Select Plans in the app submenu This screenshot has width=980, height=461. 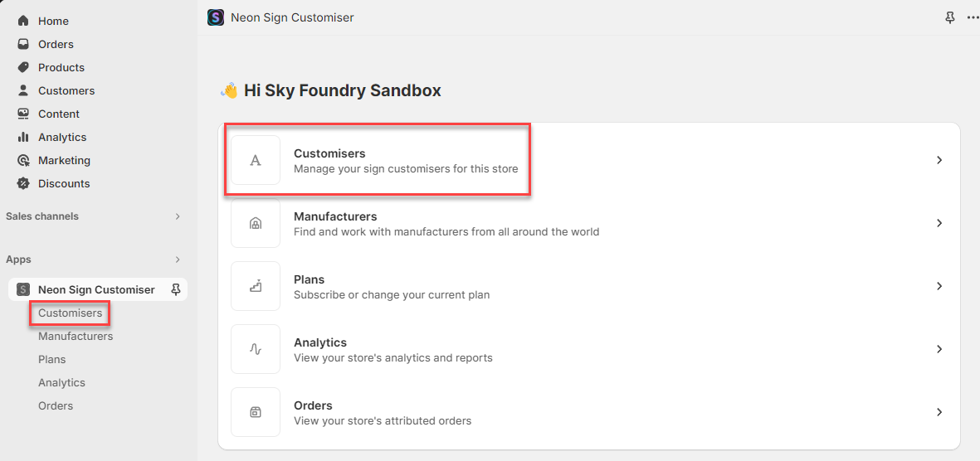coord(51,359)
